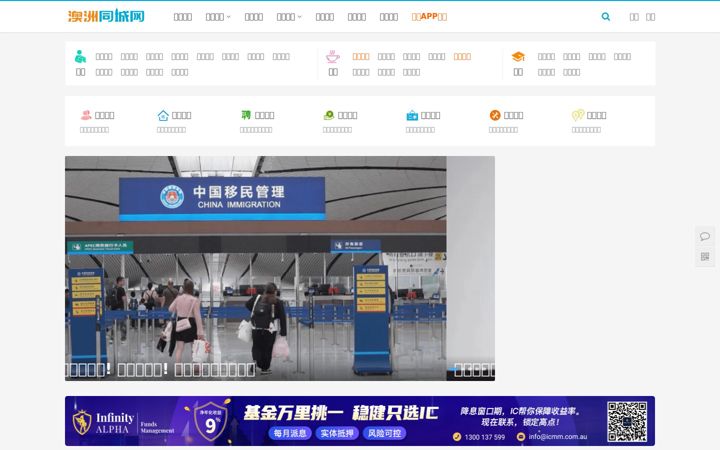This screenshot has width=720, height=450.
Task: Click the yellow map pins icon shortcut
Action: click(578, 115)
